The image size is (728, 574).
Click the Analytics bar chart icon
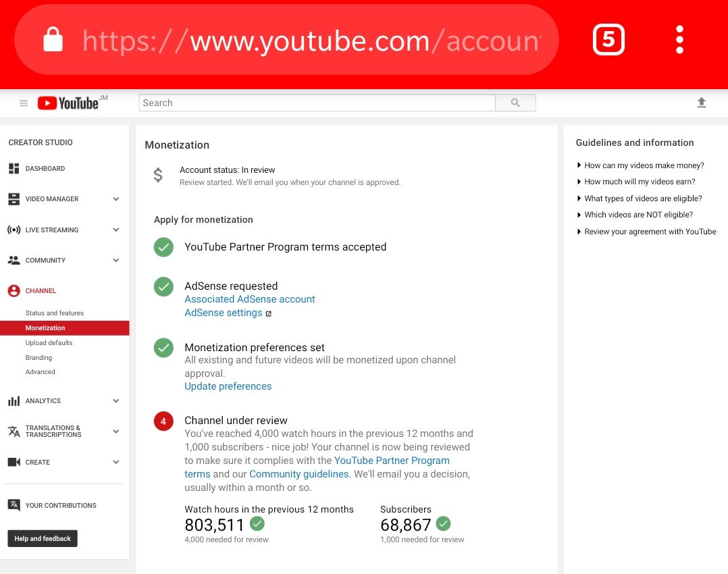click(x=14, y=400)
